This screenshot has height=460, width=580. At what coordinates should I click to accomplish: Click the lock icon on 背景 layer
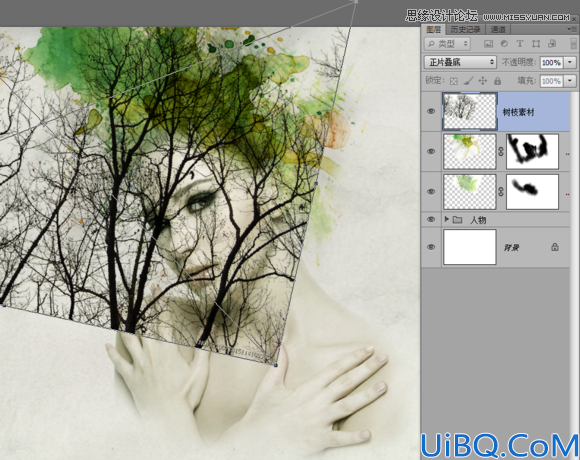click(554, 247)
